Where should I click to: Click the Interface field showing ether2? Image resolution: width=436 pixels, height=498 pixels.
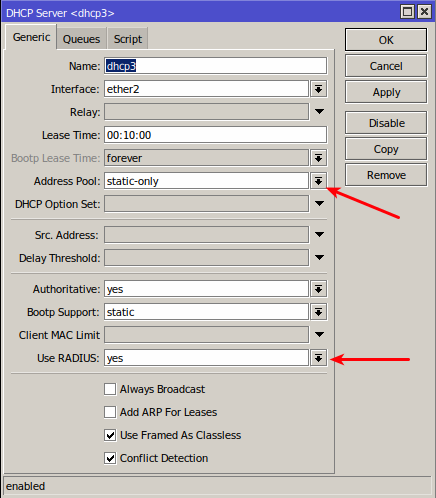coord(206,89)
